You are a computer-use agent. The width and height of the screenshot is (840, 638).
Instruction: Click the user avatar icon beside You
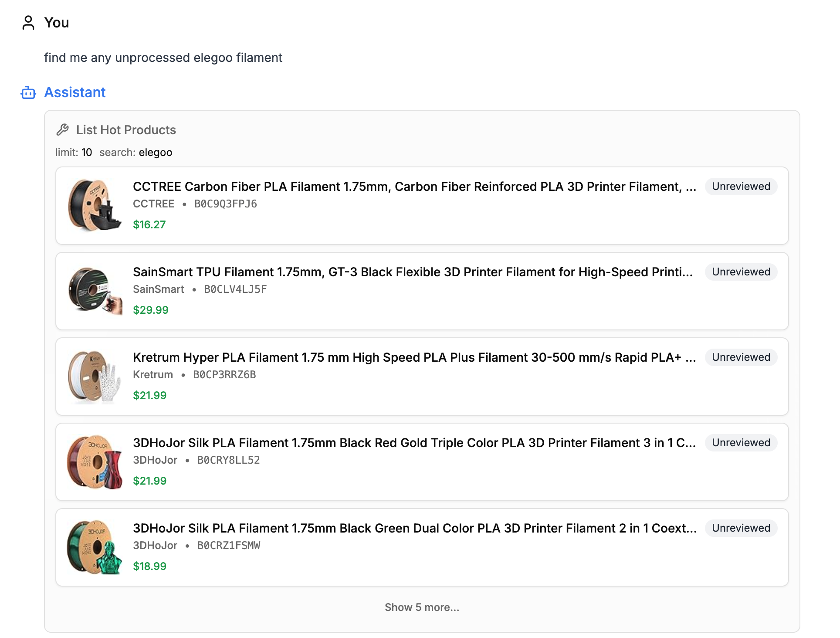point(28,23)
